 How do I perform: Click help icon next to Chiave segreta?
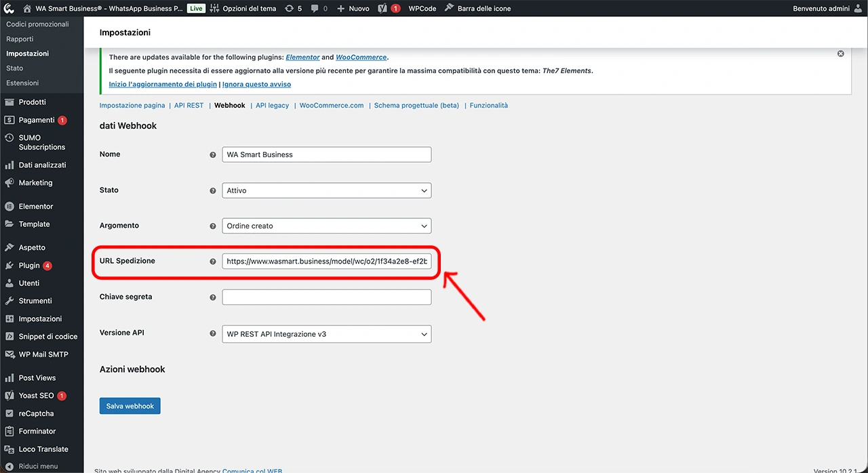(213, 297)
